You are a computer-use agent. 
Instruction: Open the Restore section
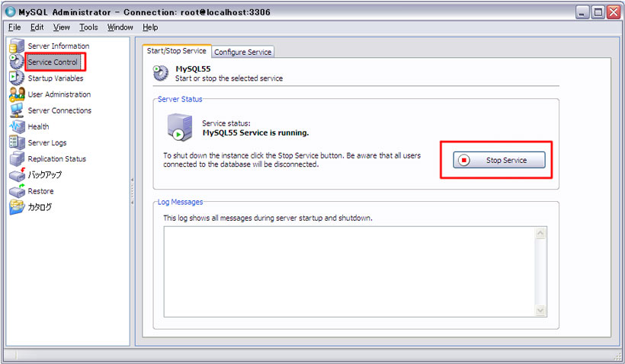[x=40, y=191]
